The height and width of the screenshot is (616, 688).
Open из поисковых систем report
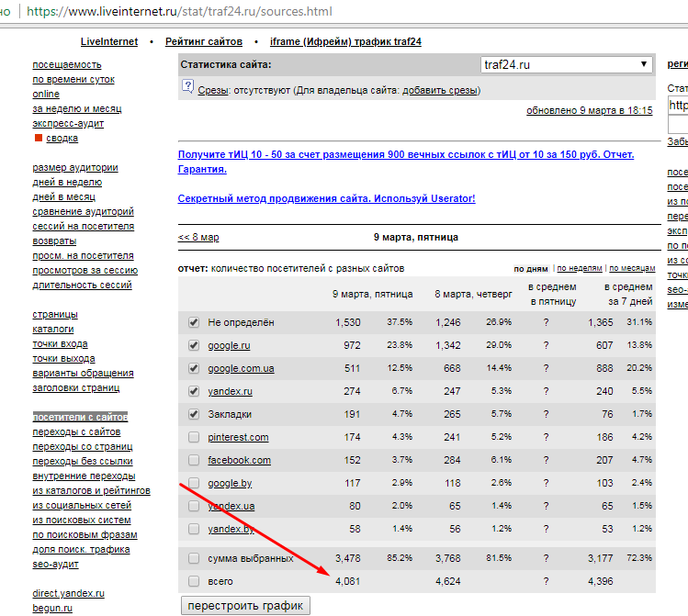(81, 520)
